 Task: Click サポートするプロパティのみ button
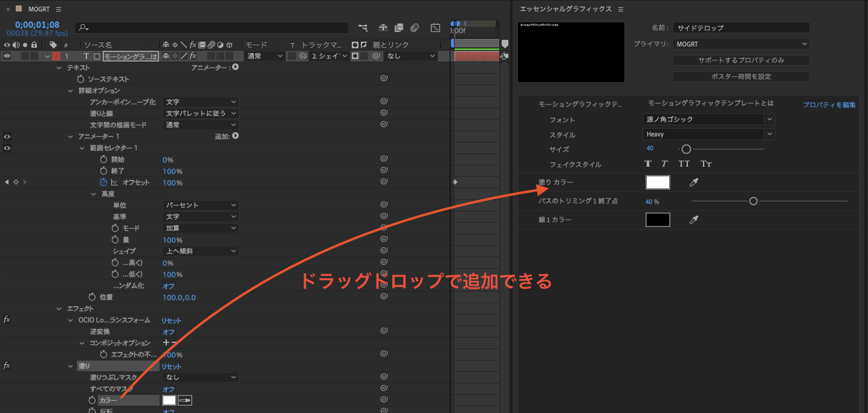click(741, 60)
